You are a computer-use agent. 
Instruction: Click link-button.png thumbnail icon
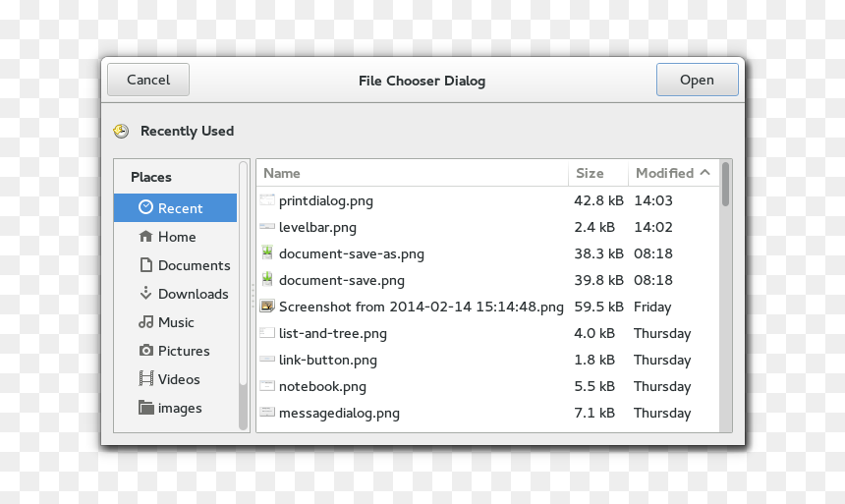click(267, 359)
